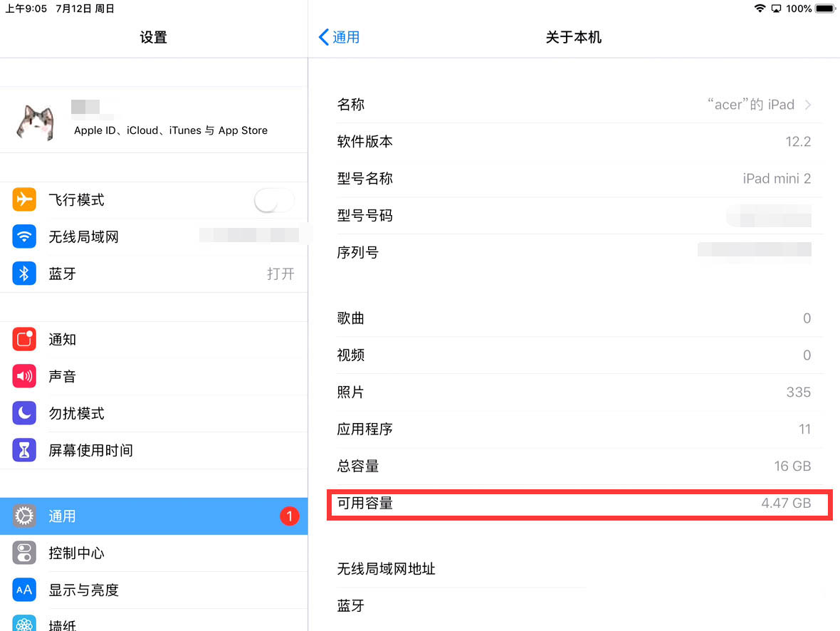Tap the Do Not Disturb moon icon

point(24,413)
